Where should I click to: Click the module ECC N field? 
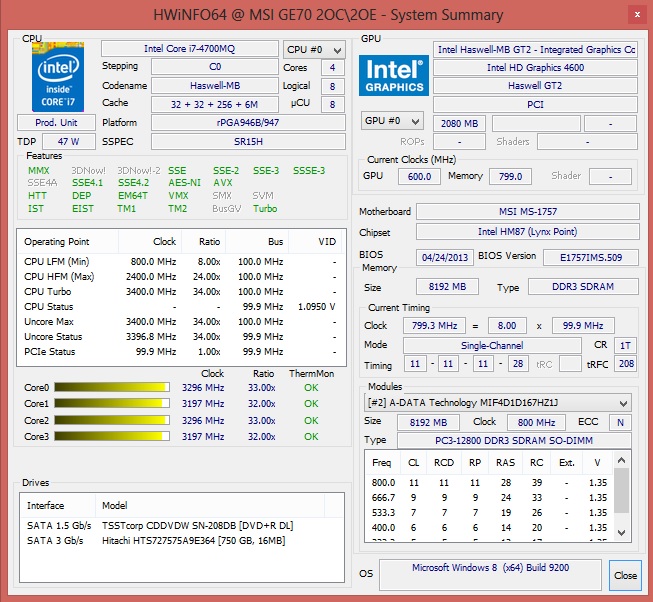[620, 422]
